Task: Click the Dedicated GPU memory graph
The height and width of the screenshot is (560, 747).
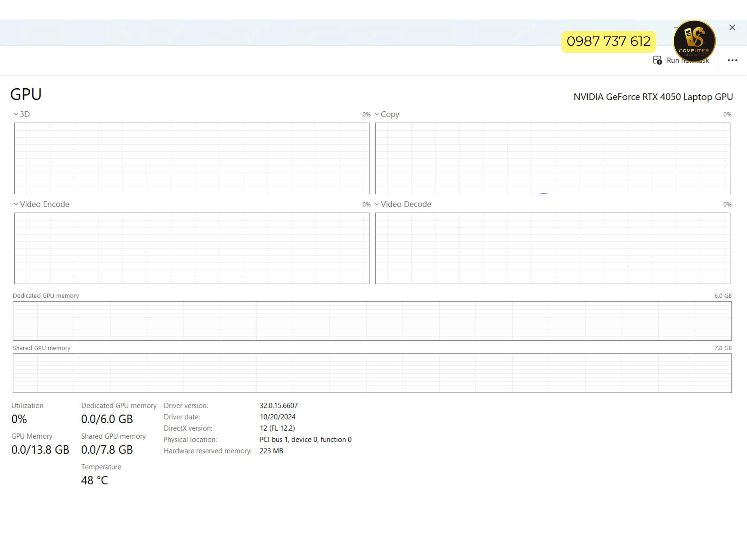Action: (x=372, y=321)
